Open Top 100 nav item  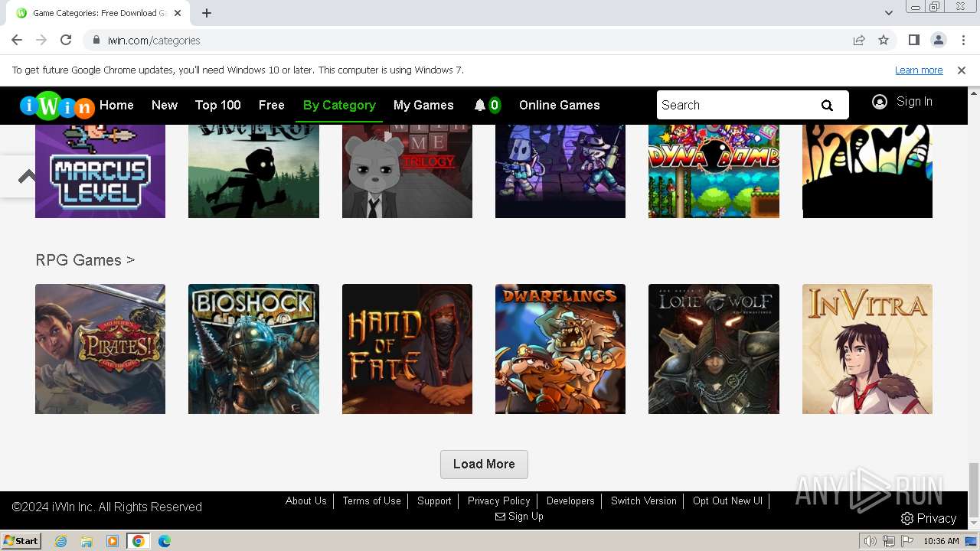pyautogui.click(x=218, y=106)
